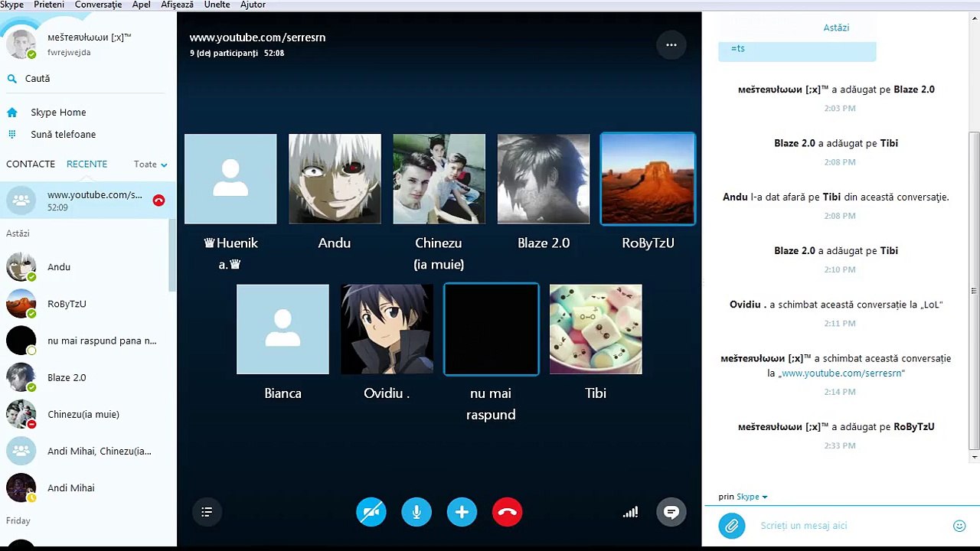Click the chat history scrollbar
This screenshot has height=551, width=980.
tap(974, 291)
